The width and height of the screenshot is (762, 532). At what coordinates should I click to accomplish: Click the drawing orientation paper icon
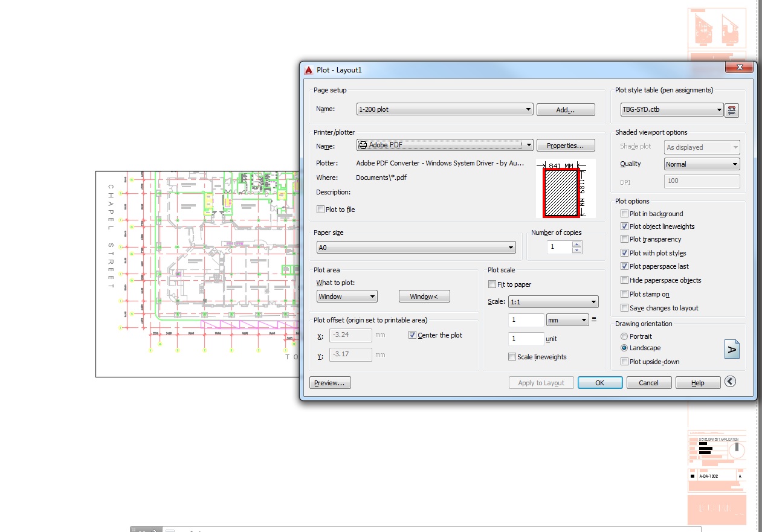732,348
